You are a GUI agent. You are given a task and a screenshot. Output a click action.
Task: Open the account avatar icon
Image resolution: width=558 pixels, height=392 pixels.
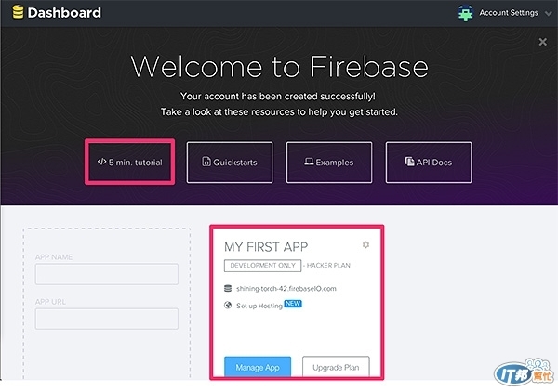pyautogui.click(x=466, y=13)
